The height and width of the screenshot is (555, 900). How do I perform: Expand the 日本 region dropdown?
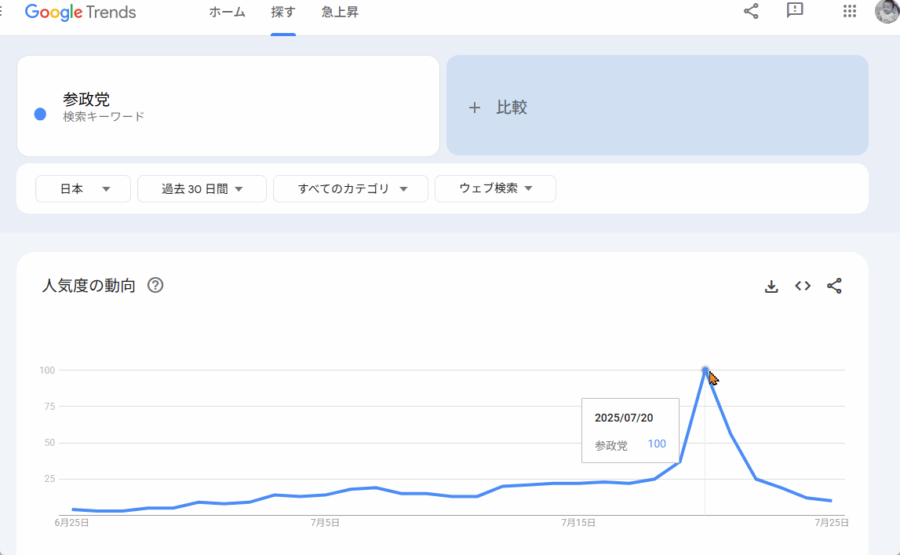(83, 188)
